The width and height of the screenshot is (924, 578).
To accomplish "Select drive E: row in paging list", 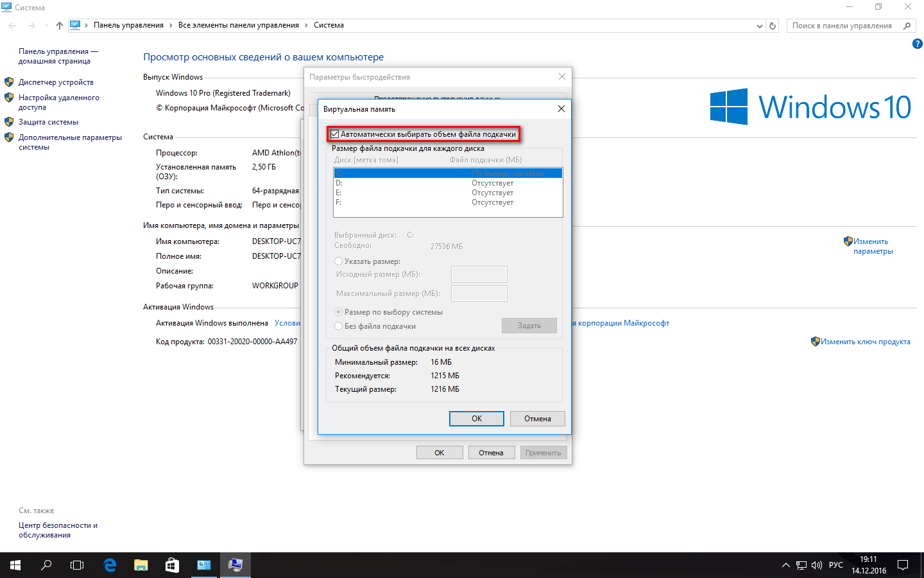I will [448, 193].
